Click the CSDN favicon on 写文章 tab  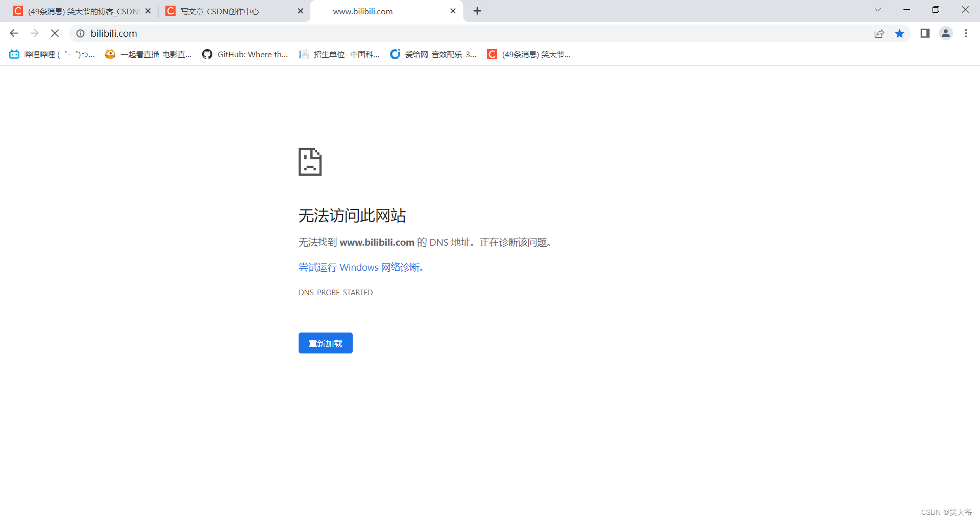pos(170,11)
